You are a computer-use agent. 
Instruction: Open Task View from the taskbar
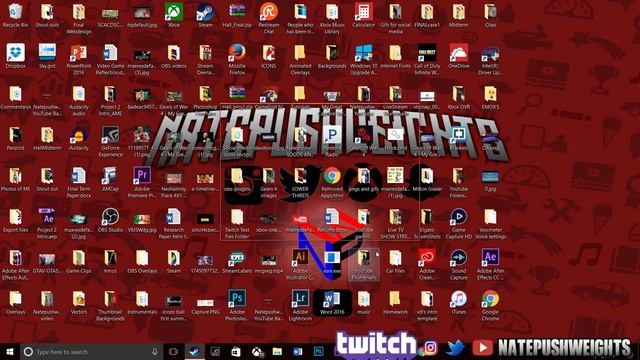[173, 351]
